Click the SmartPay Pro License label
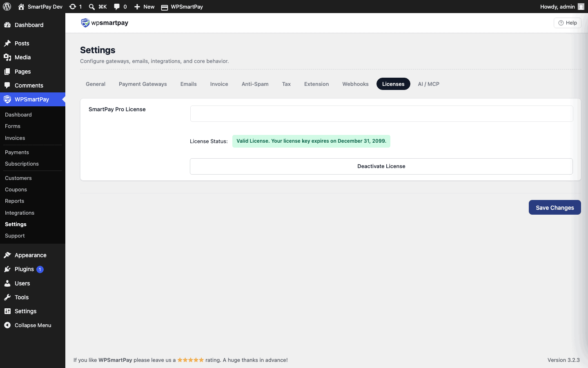Screen dimensions: 588x368 point(117,110)
